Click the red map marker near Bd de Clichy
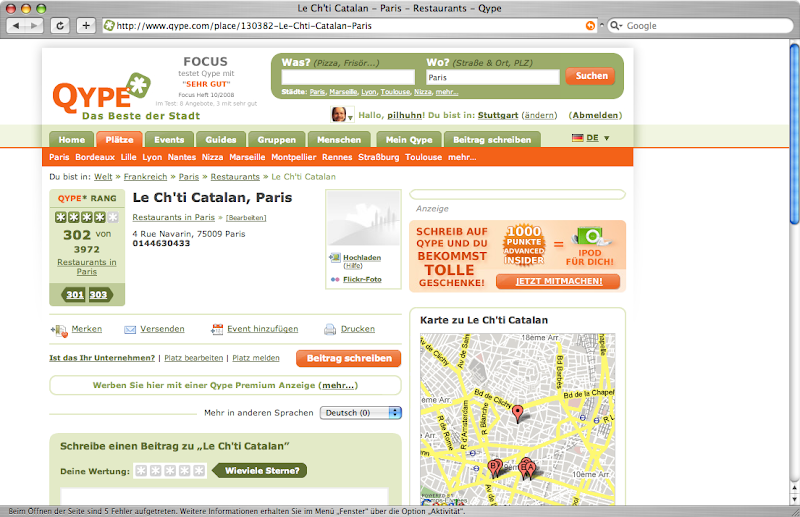 517,413
